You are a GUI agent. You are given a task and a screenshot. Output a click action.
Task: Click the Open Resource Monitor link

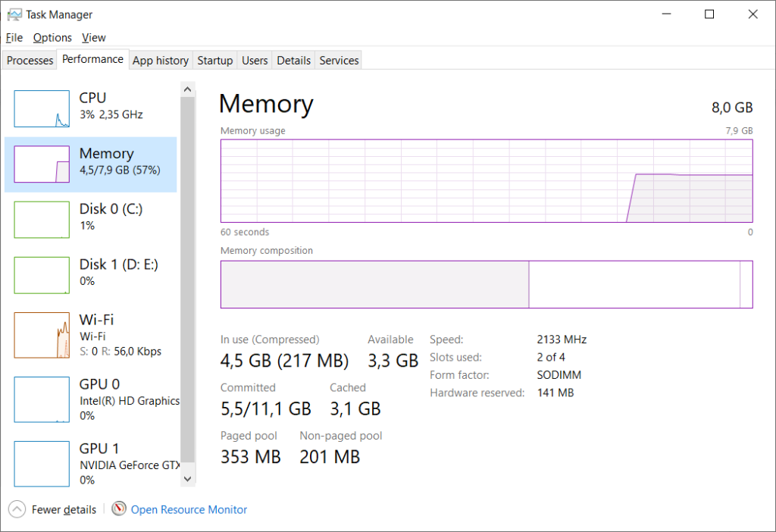pos(189,510)
